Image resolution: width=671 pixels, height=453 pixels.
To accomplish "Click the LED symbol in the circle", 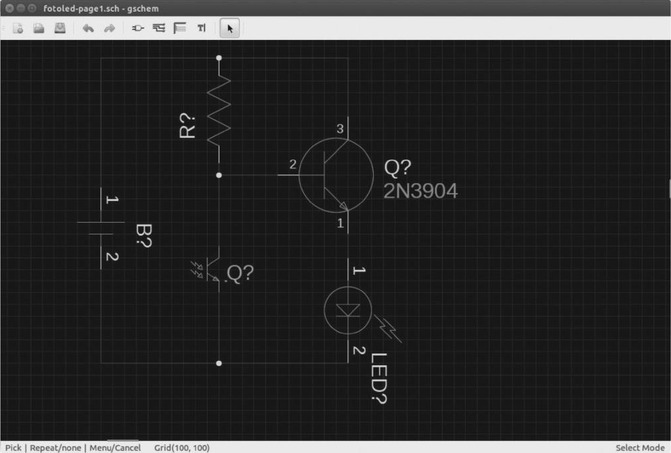I will coord(348,311).
